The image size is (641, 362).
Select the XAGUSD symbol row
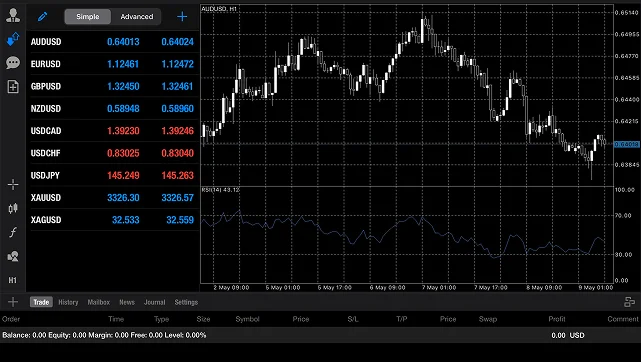[x=113, y=220]
